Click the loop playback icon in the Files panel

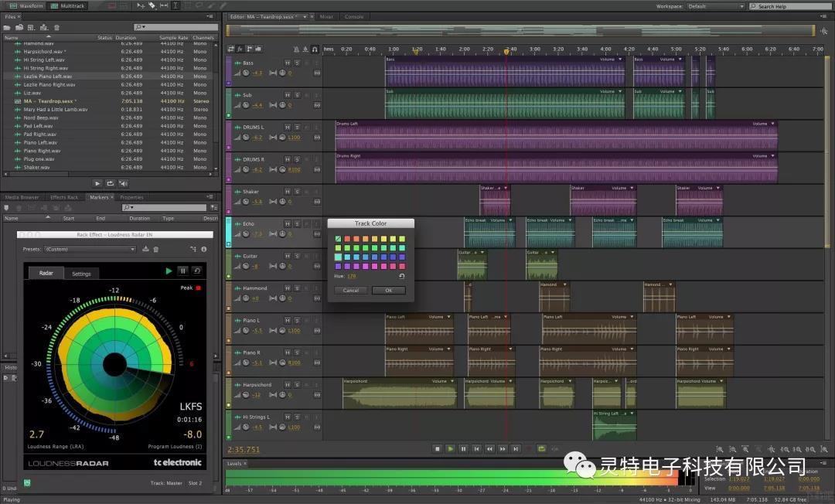point(111,184)
